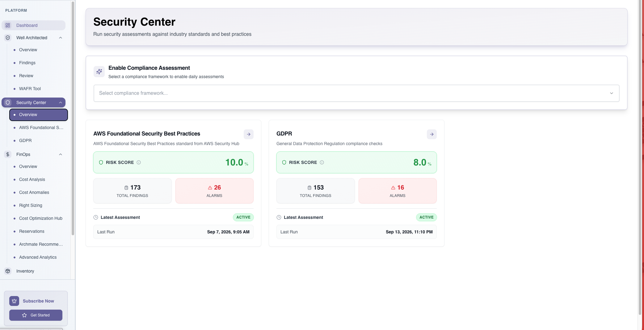Screen dimensions: 644x330
Task: Click the AWS 26 Alarms tile
Action: (x=214, y=191)
